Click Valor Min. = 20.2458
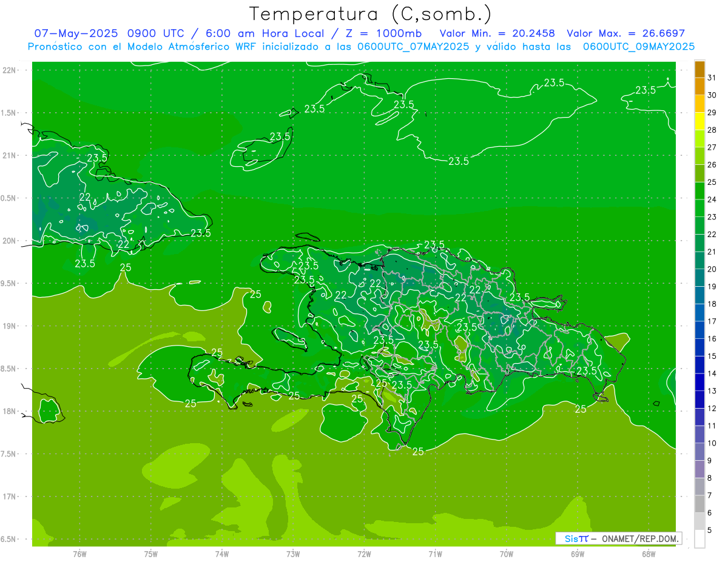The width and height of the screenshot is (728, 562). pos(497,33)
